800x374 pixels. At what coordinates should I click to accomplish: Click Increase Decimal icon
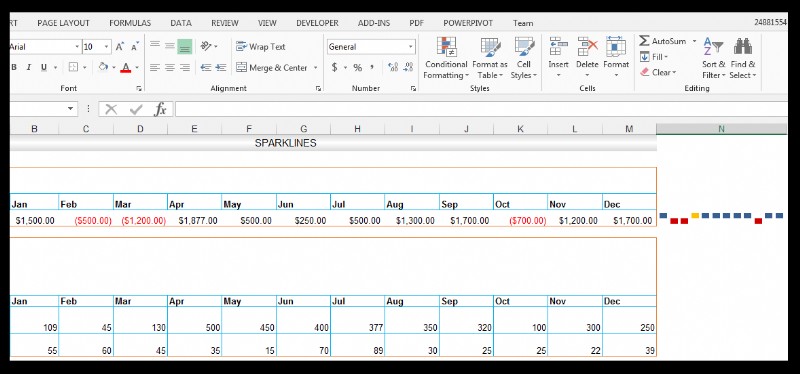(x=393, y=67)
